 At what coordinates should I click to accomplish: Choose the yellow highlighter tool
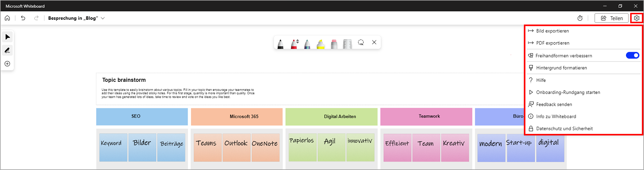[x=321, y=43]
